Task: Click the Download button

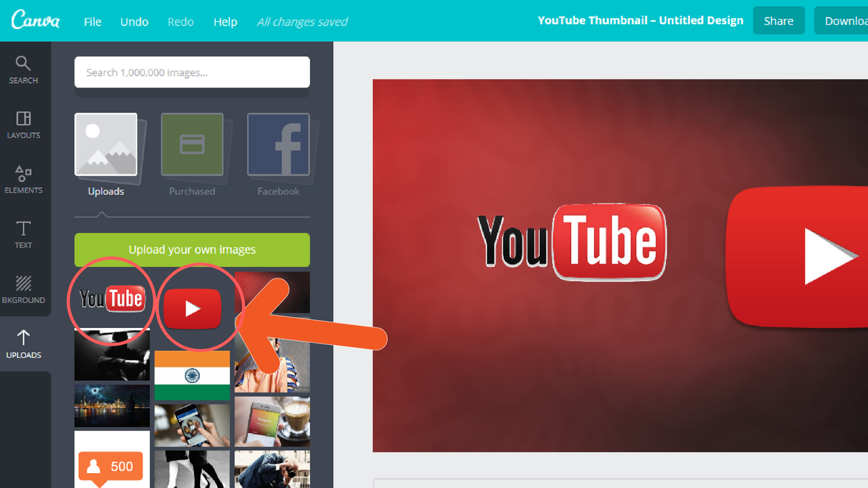Action: [842, 21]
